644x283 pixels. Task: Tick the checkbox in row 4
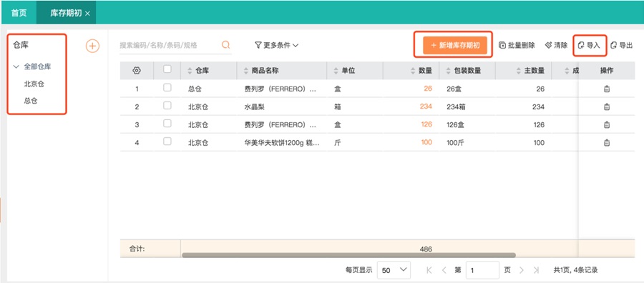(167, 141)
